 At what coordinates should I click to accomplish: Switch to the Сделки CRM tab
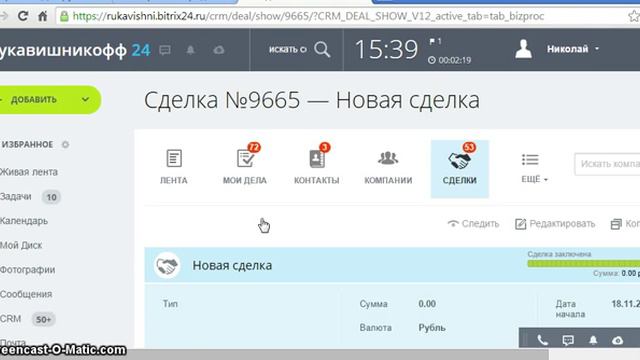[x=460, y=169]
